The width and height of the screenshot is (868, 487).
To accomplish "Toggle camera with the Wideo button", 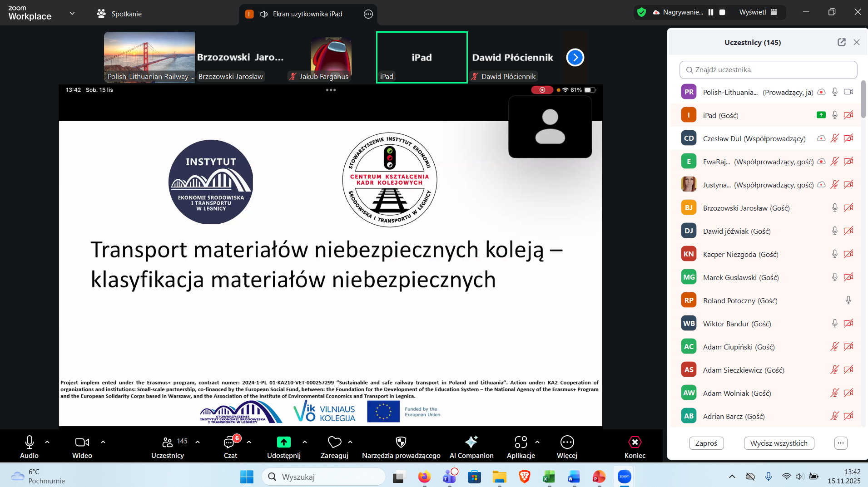I will pyautogui.click(x=82, y=443).
